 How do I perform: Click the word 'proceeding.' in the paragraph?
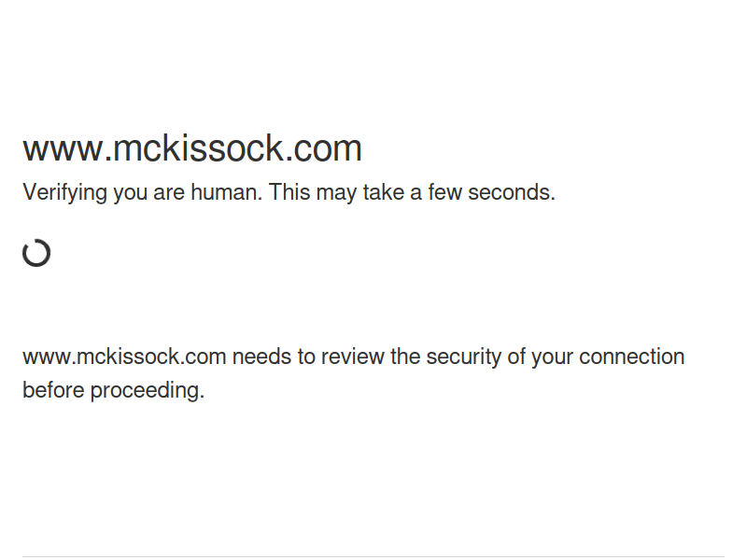(148, 390)
